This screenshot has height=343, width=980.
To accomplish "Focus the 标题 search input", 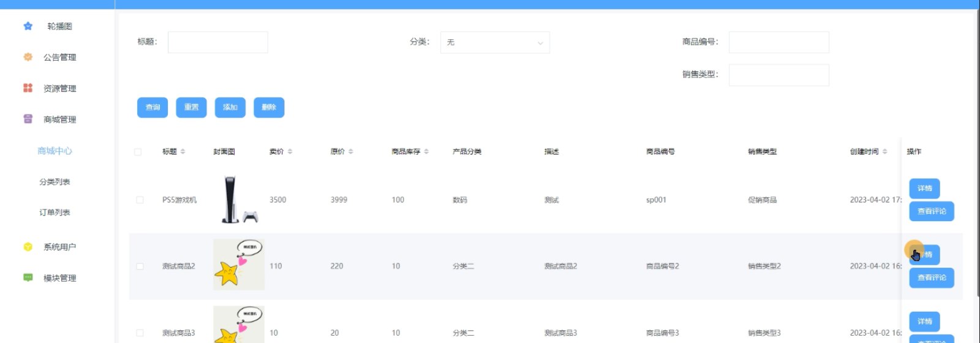I will pyautogui.click(x=217, y=42).
